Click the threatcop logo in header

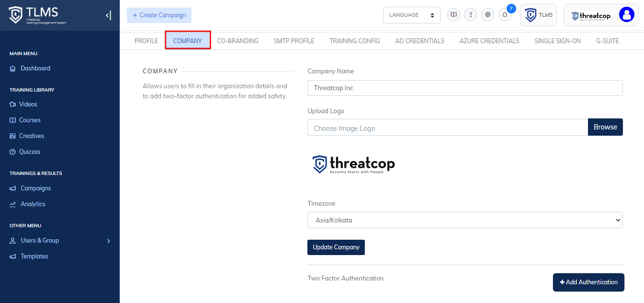[x=591, y=16]
